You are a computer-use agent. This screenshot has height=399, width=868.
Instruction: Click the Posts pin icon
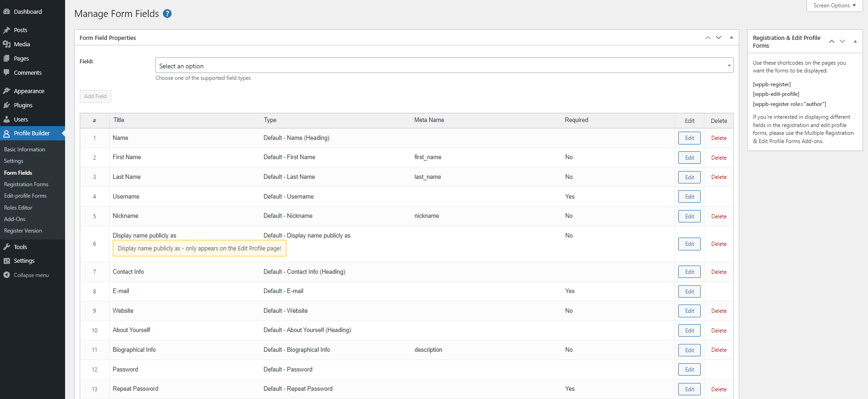[x=6, y=30]
